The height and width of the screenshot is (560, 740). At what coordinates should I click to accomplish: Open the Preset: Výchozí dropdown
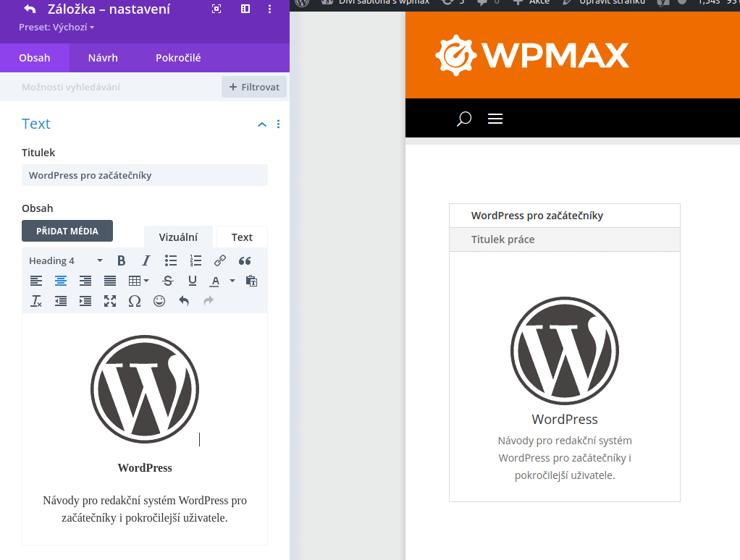[x=56, y=27]
